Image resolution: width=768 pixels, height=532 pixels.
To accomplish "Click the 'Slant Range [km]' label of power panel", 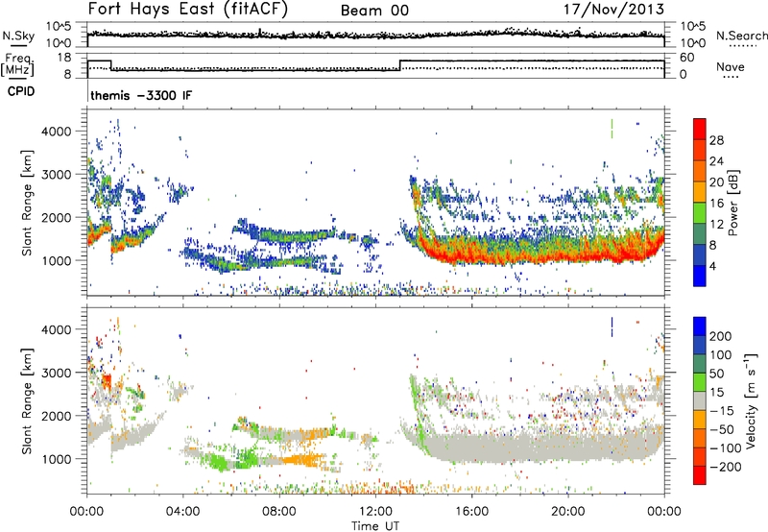I will tap(27, 203).
